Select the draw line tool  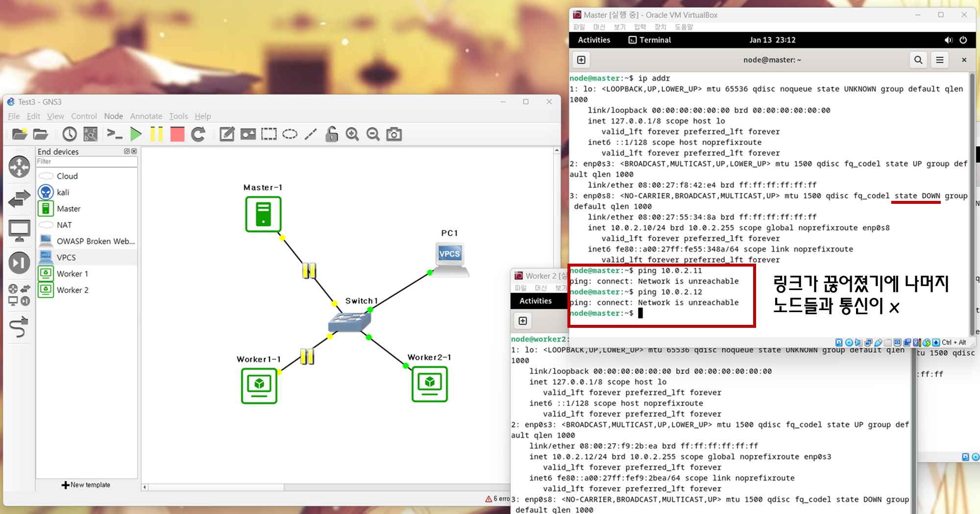311,134
